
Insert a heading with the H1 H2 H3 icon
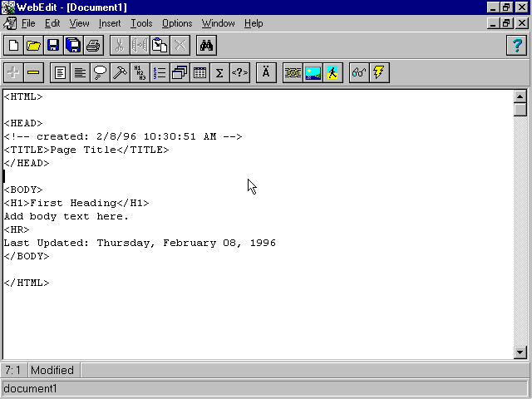click(x=140, y=72)
